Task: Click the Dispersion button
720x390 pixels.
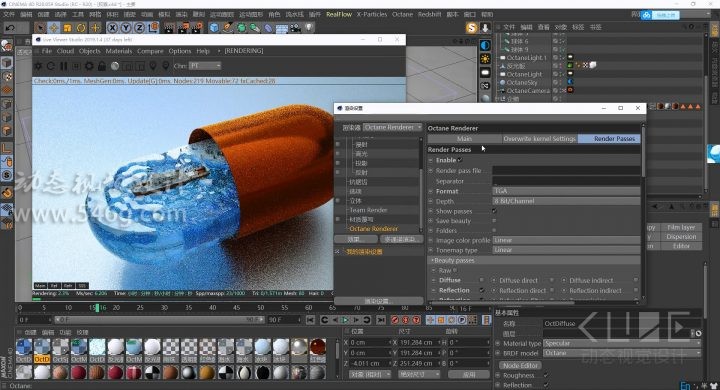Action: click(681, 237)
